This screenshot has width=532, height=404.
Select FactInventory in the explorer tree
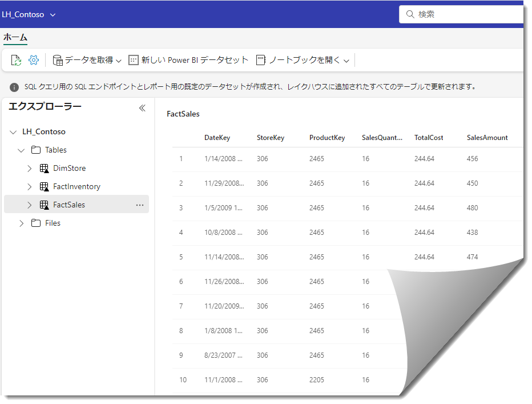76,186
